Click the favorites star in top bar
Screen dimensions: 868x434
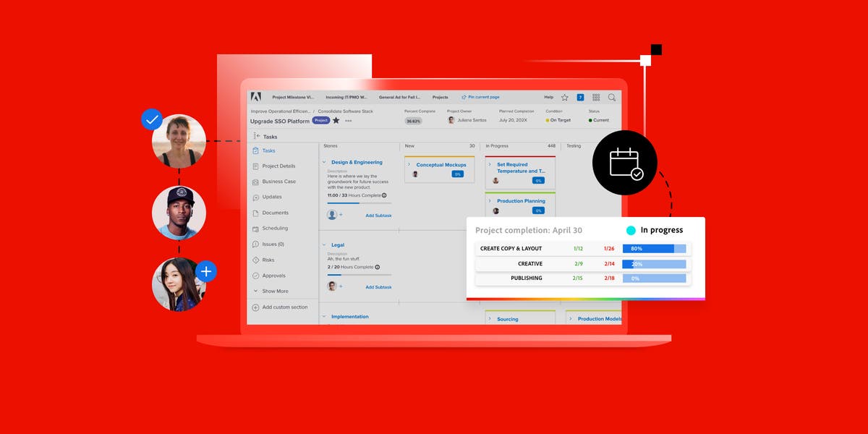click(x=564, y=97)
